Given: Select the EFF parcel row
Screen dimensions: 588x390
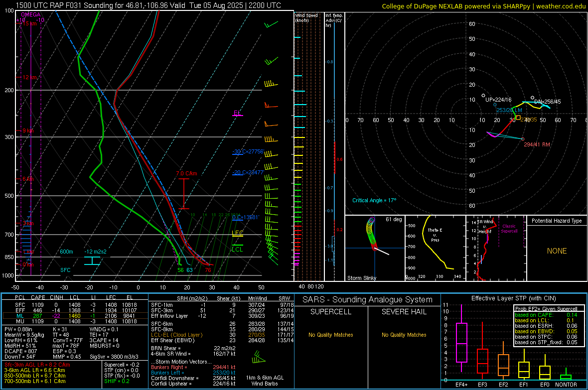Looking at the screenshot, I should (x=75, y=310).
